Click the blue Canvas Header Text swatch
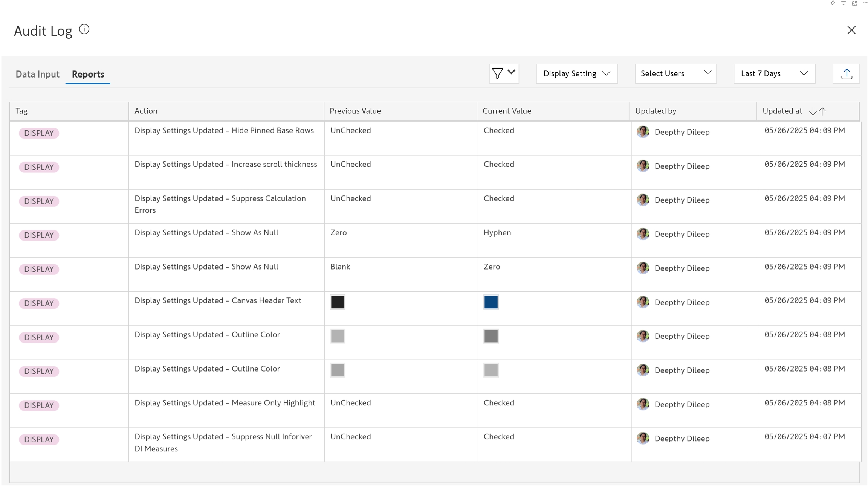Viewport: 868px width, 486px height. (x=491, y=302)
